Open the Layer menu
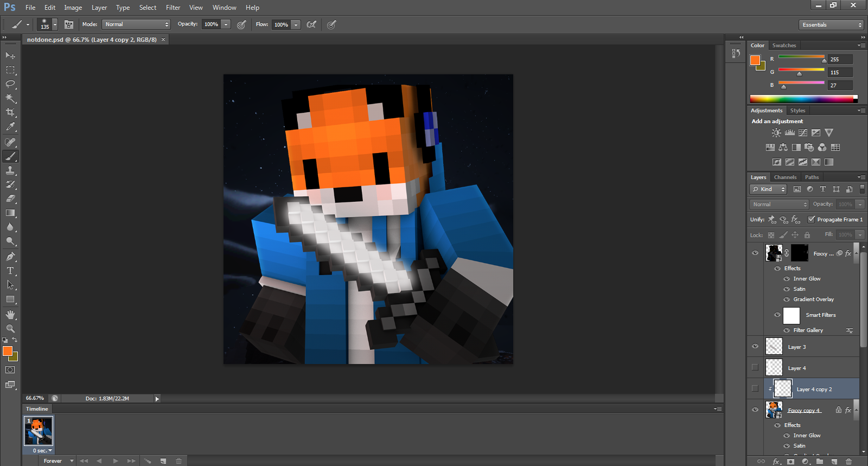 click(99, 8)
